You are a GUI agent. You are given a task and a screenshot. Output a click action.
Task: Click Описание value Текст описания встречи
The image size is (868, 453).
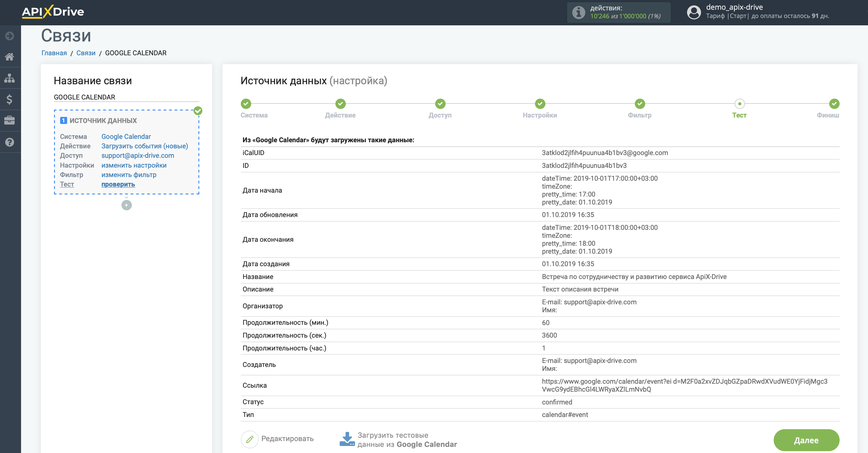tap(580, 289)
